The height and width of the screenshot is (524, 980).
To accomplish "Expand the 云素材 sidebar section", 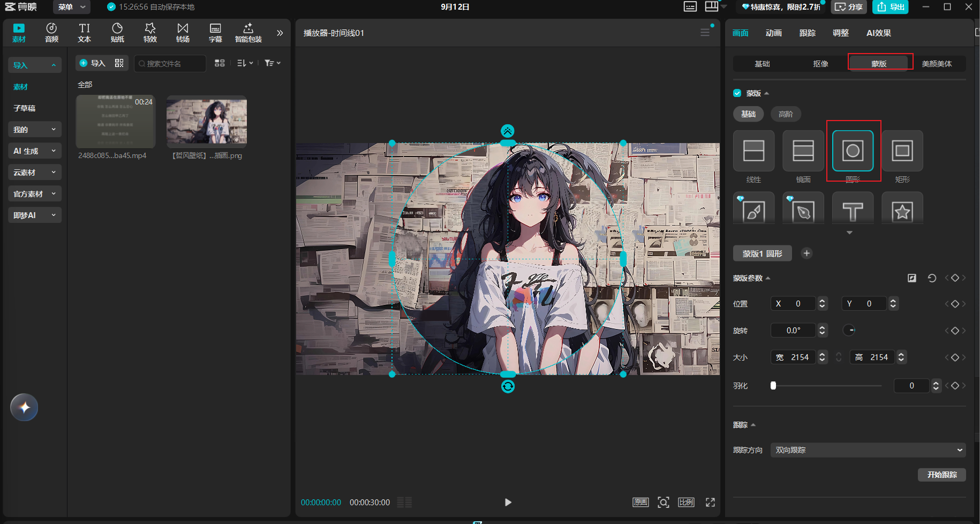I will [35, 172].
